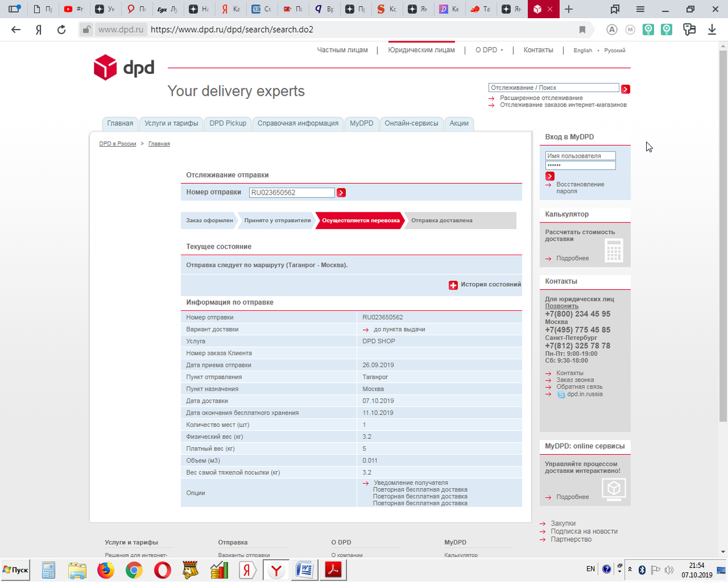Screen dimensions: 728x582
Task: Select the Акции tab
Action: click(459, 123)
